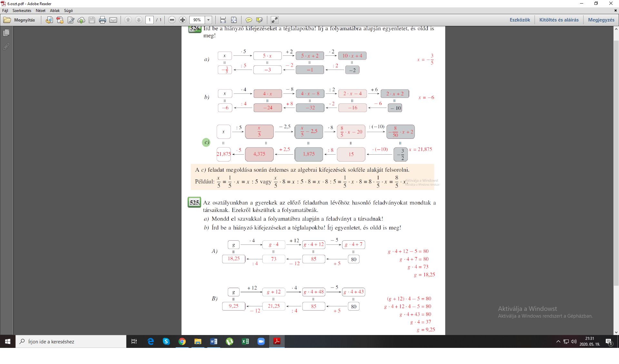
Task: Open the Nézet menu
Action: [40, 11]
